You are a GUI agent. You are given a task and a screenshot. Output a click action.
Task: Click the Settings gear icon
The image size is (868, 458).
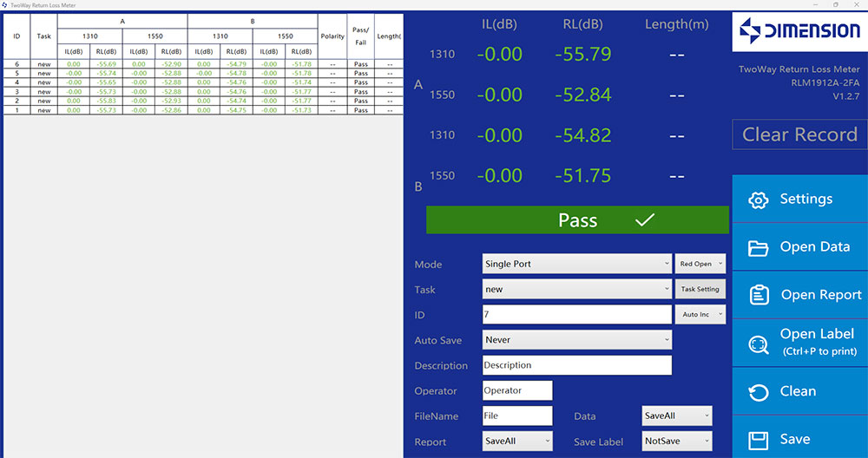(759, 200)
